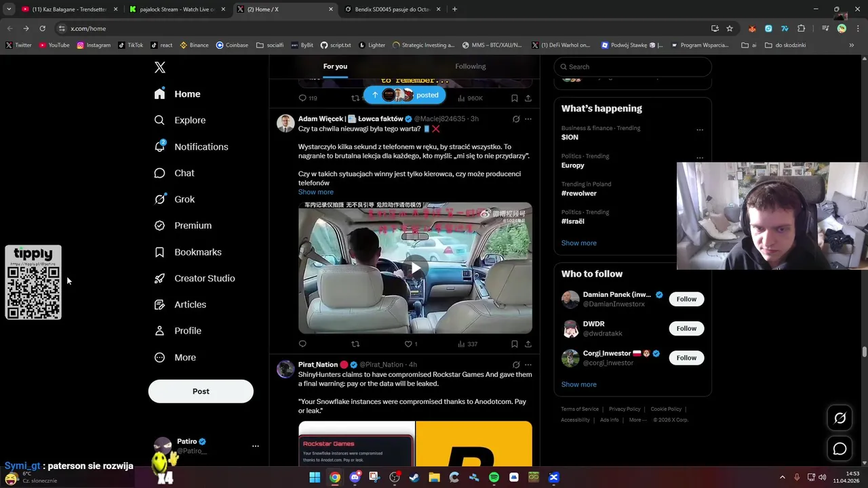Reply to Adam Więcek's post
868x488 pixels.
pyautogui.click(x=302, y=344)
